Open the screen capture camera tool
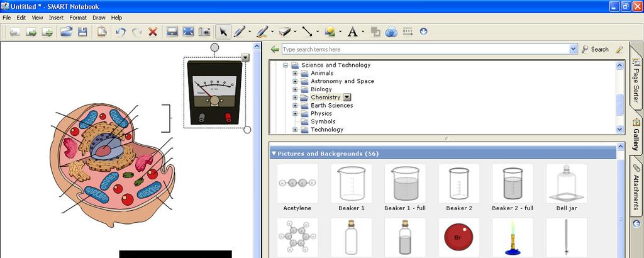Screen dimensions: 644x258 coord(204,31)
